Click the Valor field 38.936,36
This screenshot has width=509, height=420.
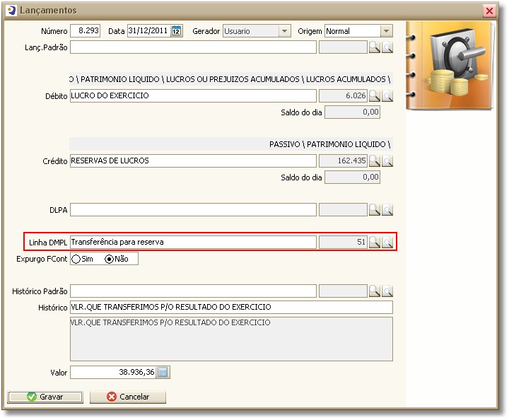[x=113, y=373]
